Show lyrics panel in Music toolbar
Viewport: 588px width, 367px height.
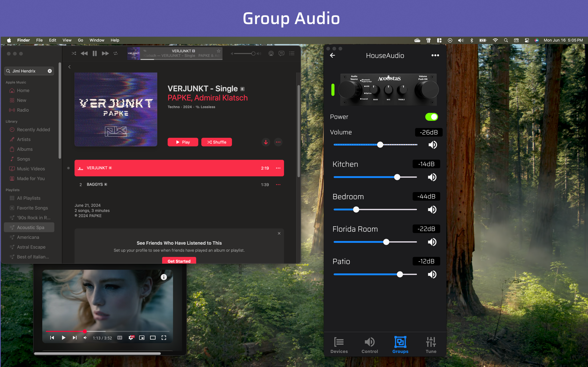pos(281,53)
